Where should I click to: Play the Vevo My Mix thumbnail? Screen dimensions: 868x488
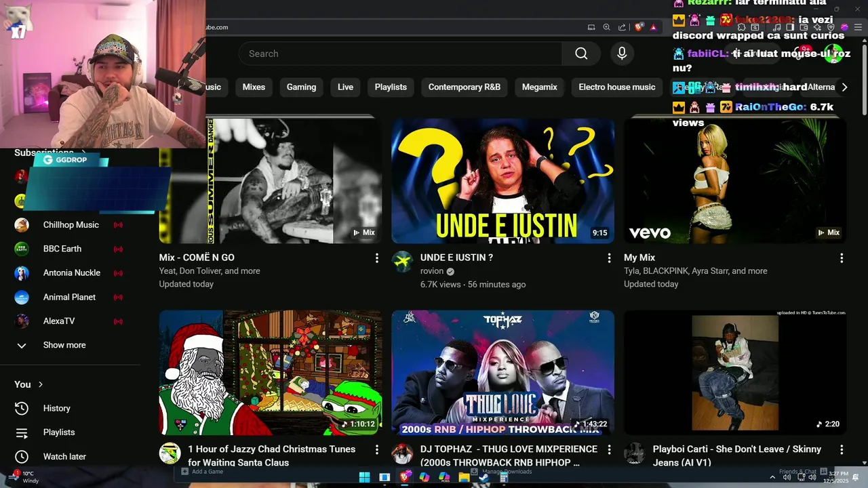click(735, 181)
